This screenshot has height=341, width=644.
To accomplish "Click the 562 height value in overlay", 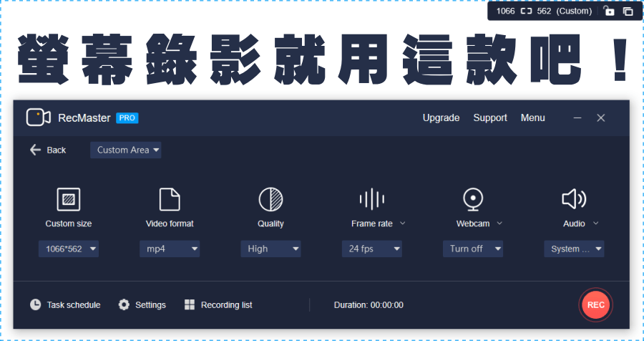I will pos(544,11).
